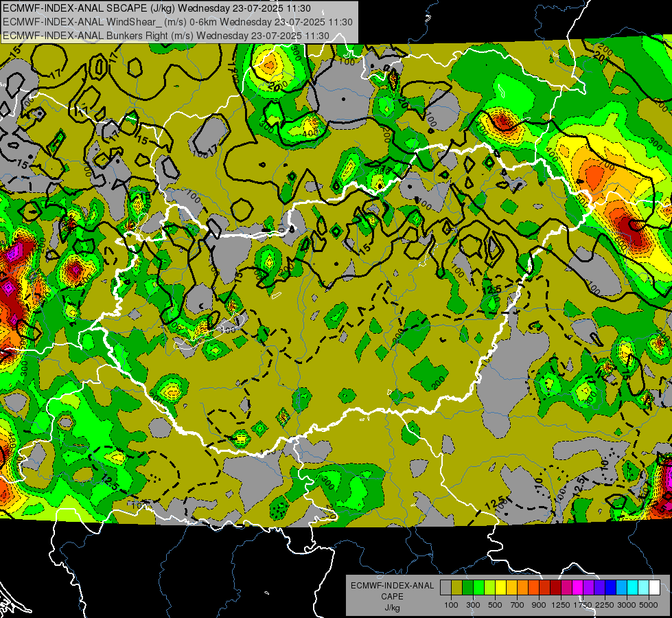Image resolution: width=672 pixels, height=618 pixels.
Task: Select the pure blue legend swatch
Action: pyautogui.click(x=610, y=588)
